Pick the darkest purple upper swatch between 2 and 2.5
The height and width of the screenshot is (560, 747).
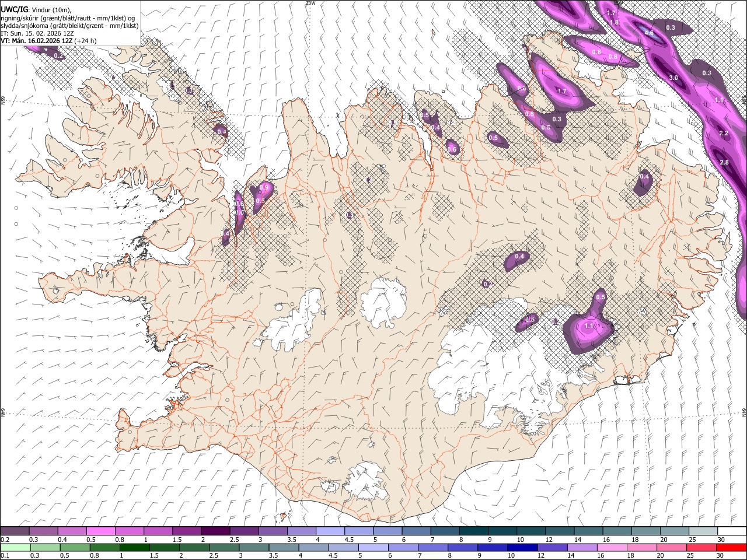click(x=215, y=531)
